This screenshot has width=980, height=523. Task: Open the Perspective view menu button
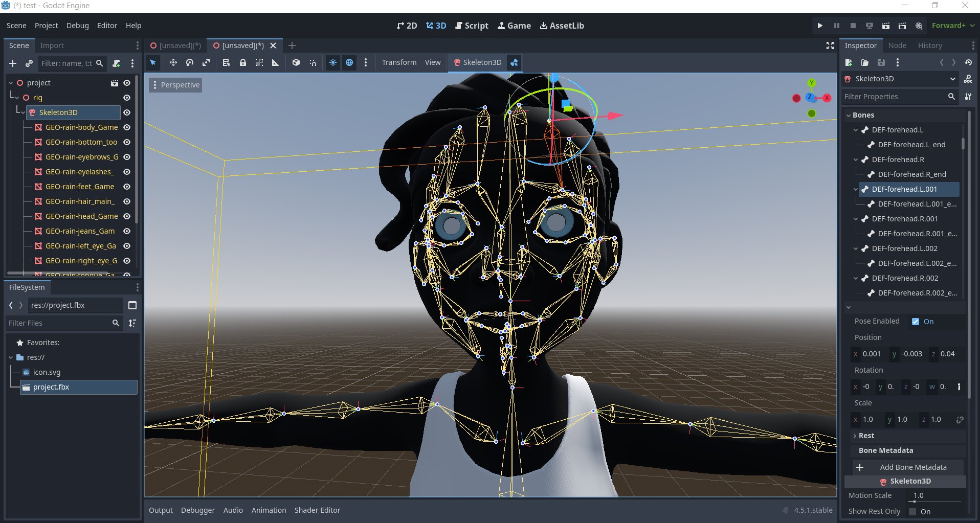175,85
